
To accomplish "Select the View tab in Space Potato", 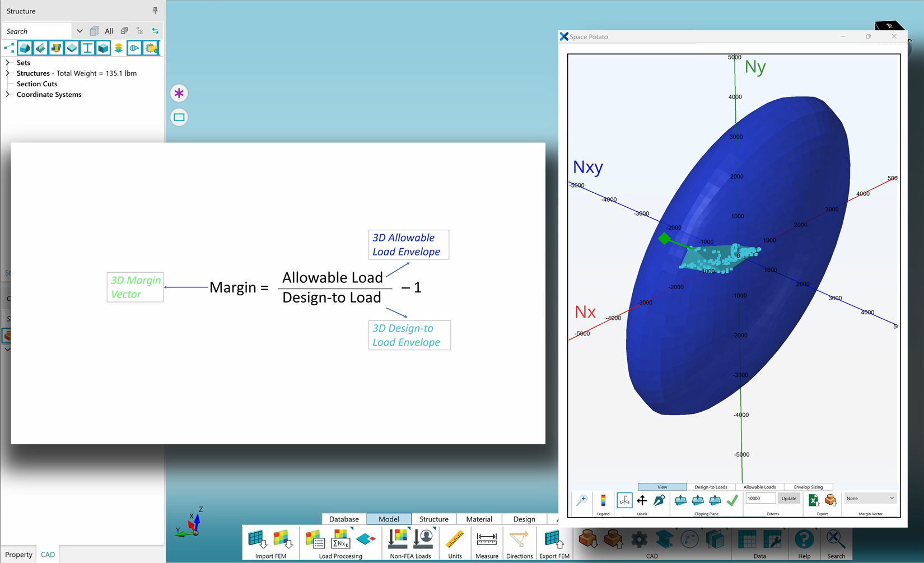I will click(x=662, y=487).
